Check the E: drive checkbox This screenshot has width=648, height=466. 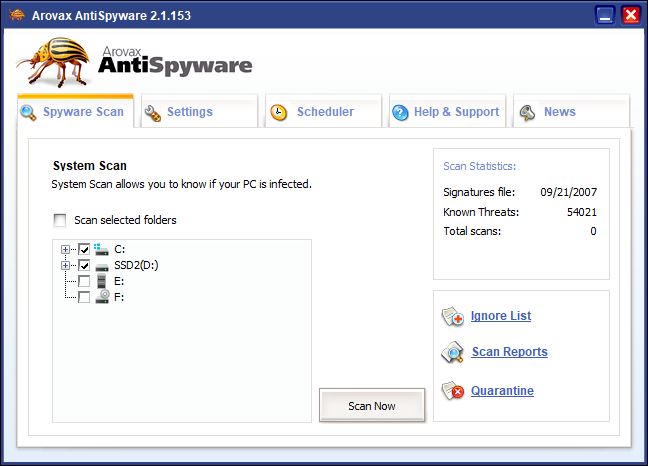click(x=84, y=281)
